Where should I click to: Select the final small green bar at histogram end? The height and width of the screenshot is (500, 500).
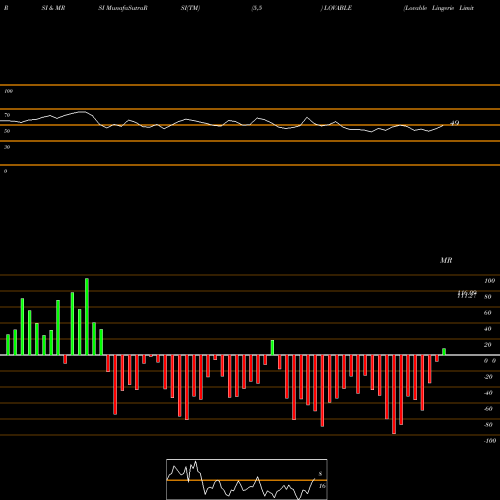tap(444, 352)
